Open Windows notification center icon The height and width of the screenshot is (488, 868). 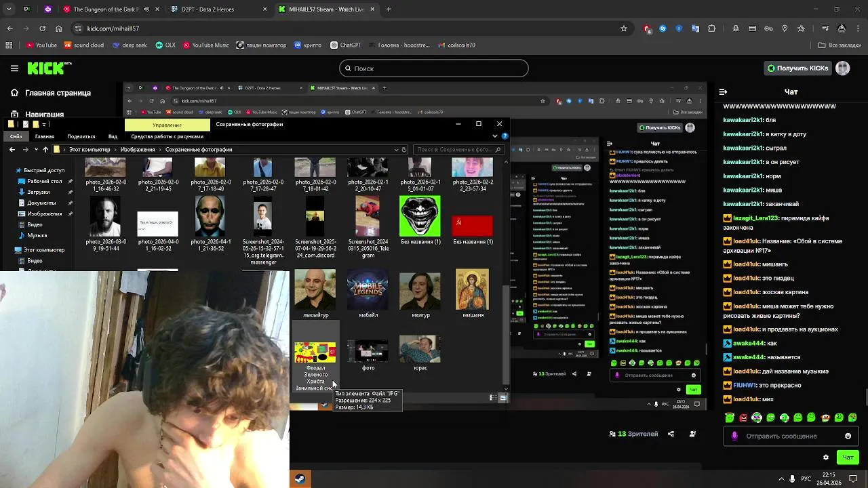854,479
